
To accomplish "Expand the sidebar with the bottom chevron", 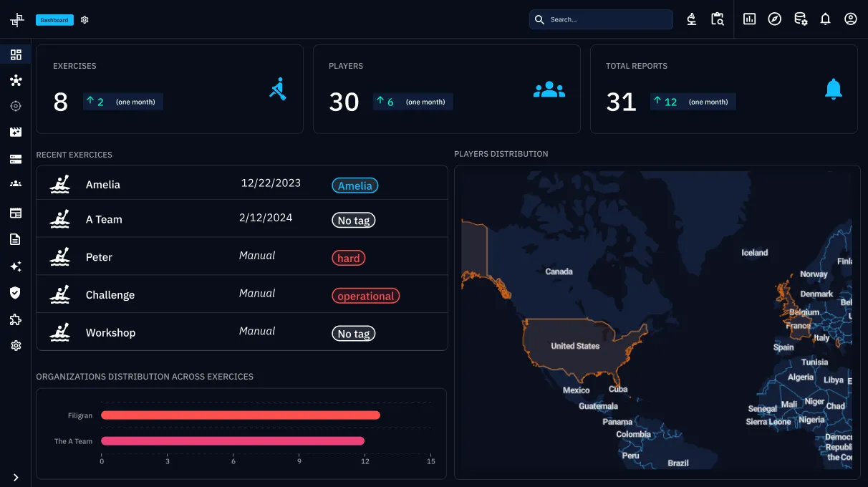I will 16,477.
